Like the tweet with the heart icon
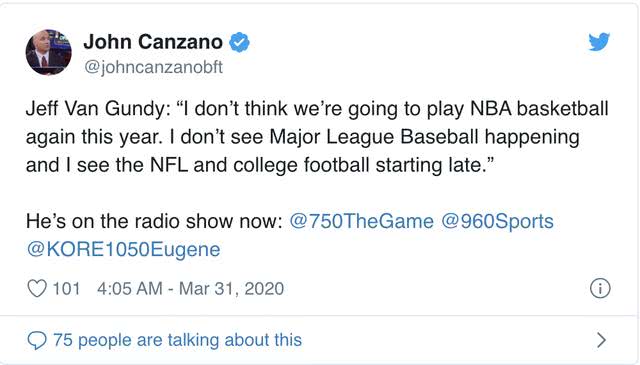The width and height of the screenshot is (640, 365). coord(37,288)
